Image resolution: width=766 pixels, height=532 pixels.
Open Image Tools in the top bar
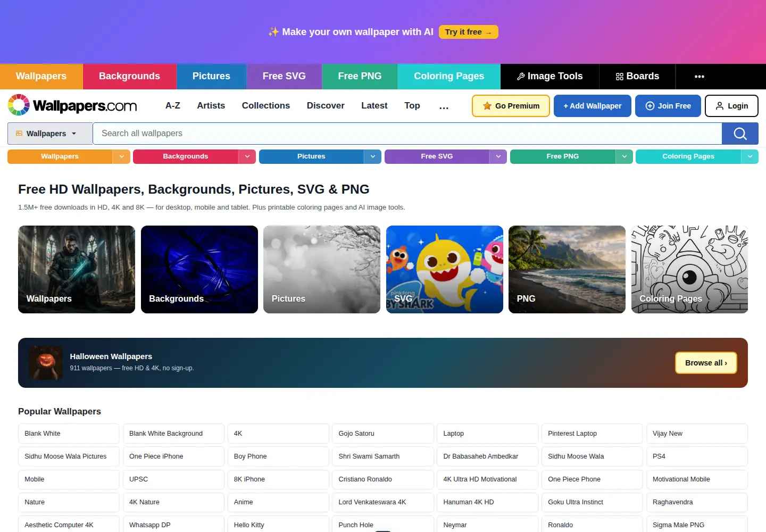(549, 77)
